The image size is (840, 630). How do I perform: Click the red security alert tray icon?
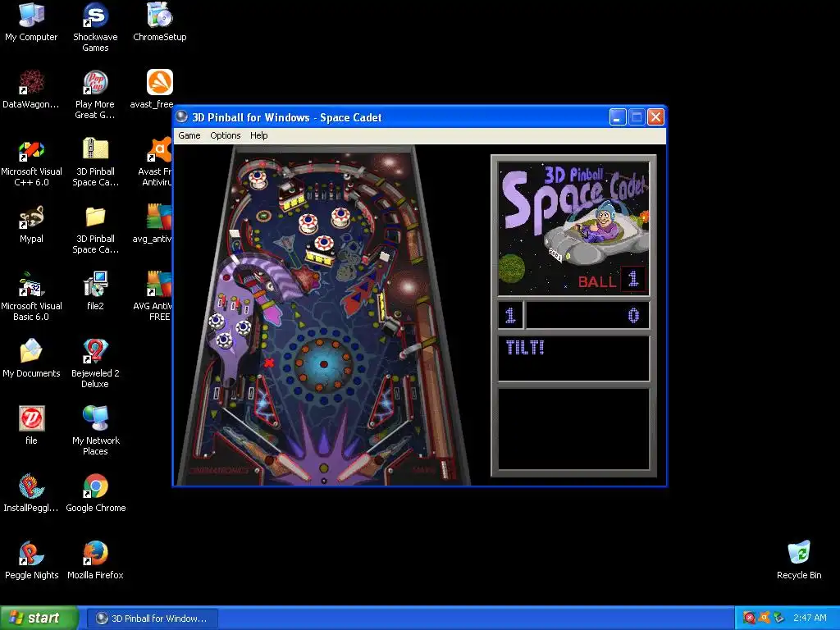pyautogui.click(x=750, y=618)
